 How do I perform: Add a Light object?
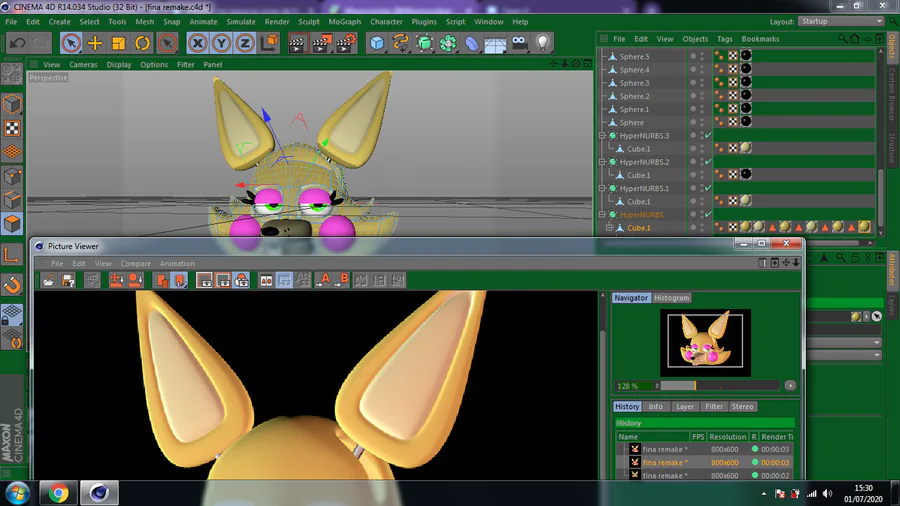pos(543,43)
